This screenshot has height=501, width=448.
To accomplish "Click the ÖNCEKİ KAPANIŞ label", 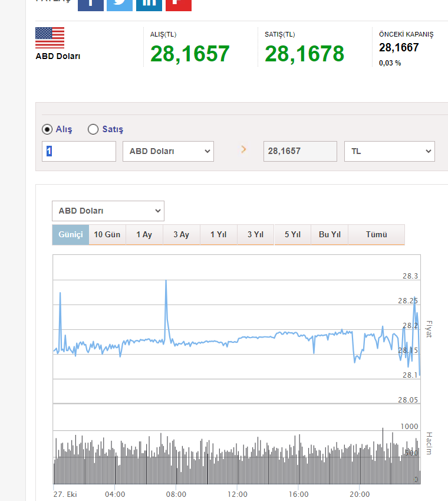I will 406,34.
